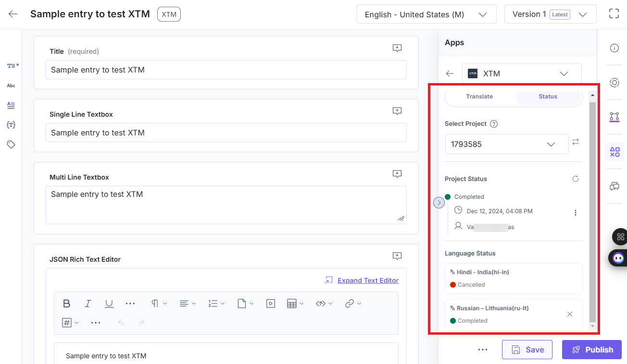Image resolution: width=627 pixels, height=364 pixels.
Task: Click into Single Line Textbox input
Action: 226,133
